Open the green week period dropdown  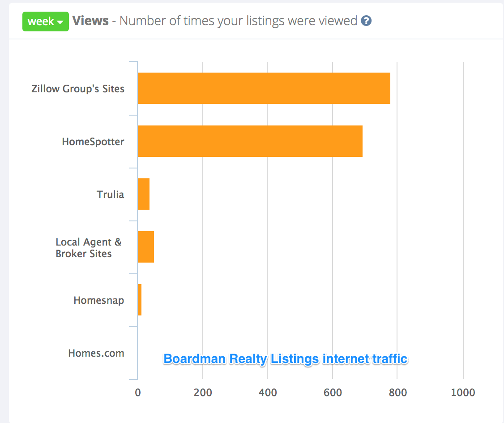point(45,22)
